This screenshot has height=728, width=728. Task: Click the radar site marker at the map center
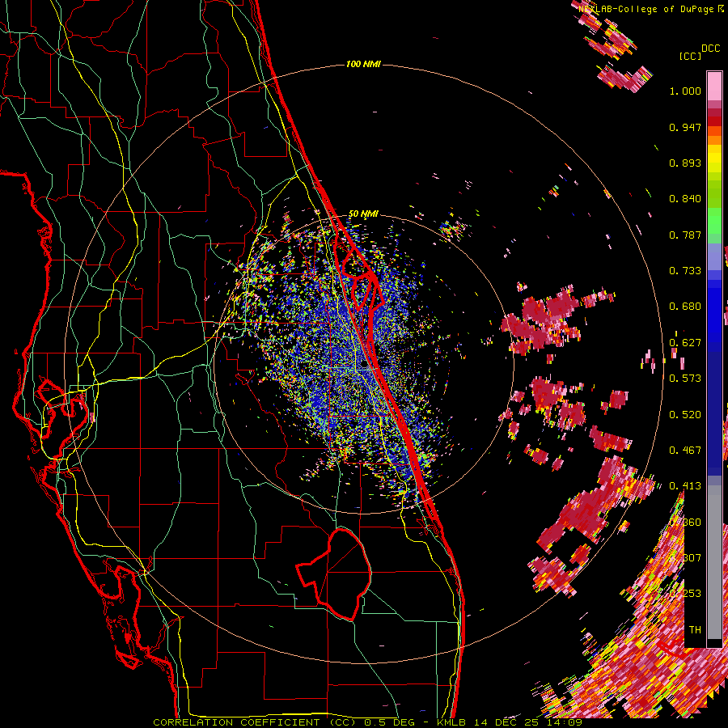pyautogui.click(x=364, y=363)
